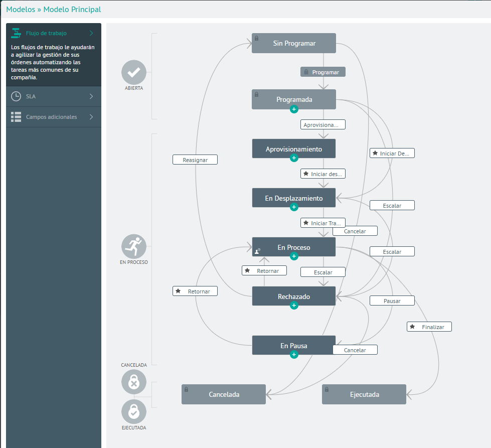Click the star on Iniciar Tra... transition
Image resolution: width=491 pixels, height=448 pixels.
pyautogui.click(x=306, y=223)
